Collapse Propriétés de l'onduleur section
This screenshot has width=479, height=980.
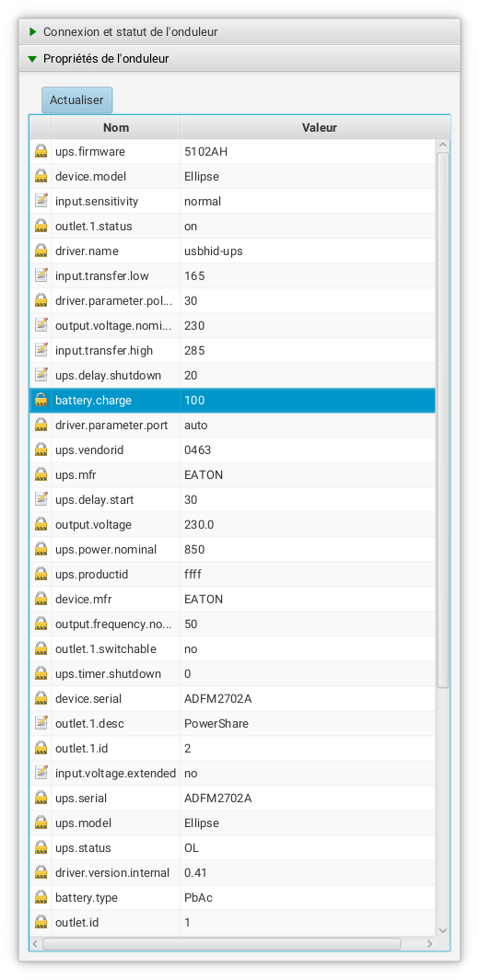click(240, 59)
